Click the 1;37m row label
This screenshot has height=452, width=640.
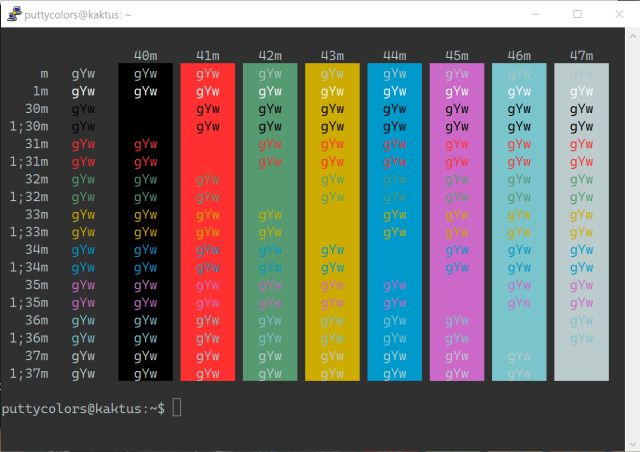click(28, 374)
